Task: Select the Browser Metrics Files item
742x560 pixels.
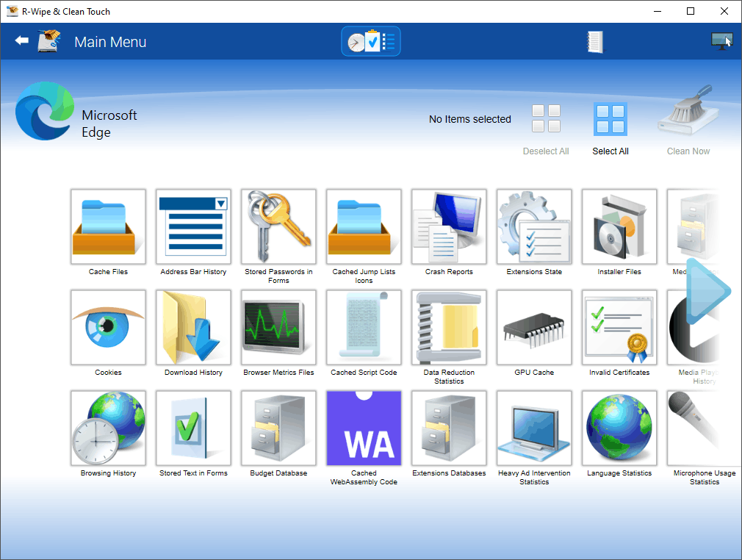Action: [278, 328]
